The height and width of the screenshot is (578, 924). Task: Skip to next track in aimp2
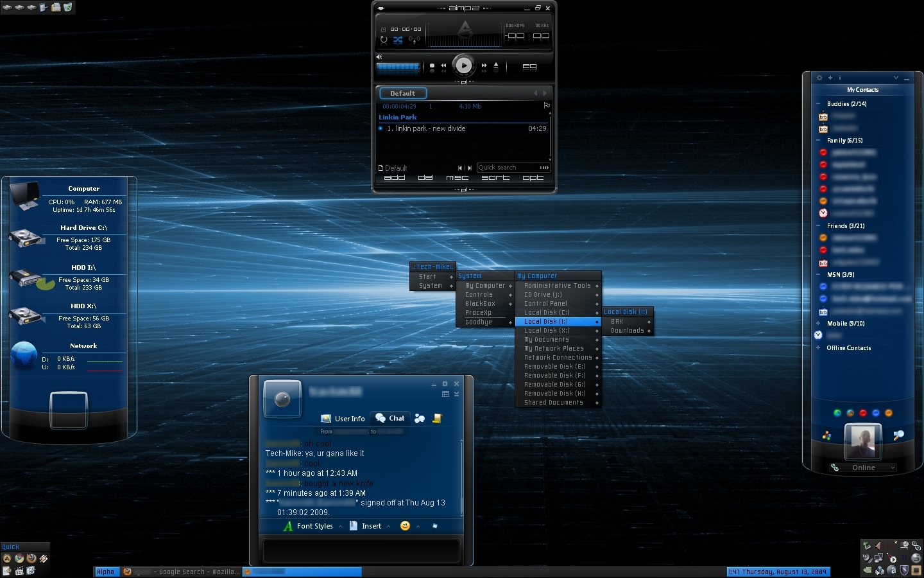click(x=484, y=66)
